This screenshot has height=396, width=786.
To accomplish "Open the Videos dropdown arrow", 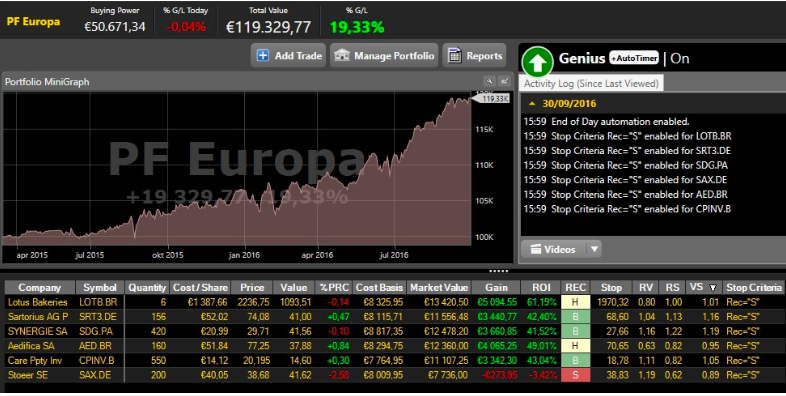I will point(594,249).
